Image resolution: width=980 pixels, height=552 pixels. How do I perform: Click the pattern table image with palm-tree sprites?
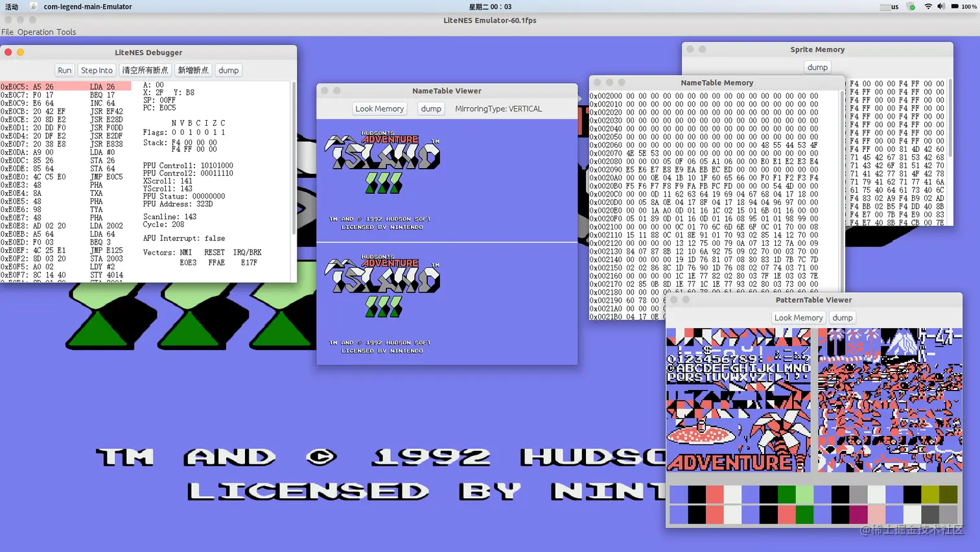click(890, 400)
